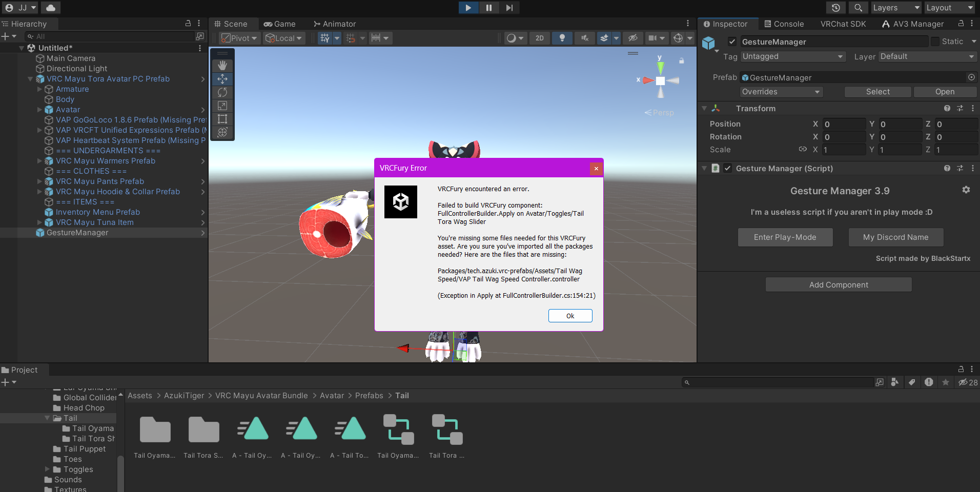The image size is (980, 492).
Task: Click the Add Component button
Action: (x=839, y=285)
